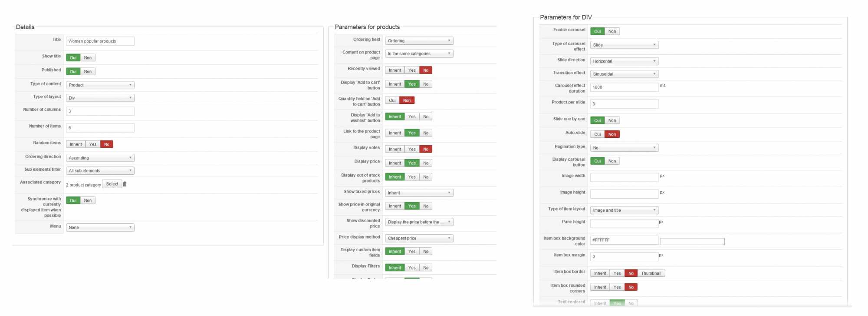Open the Transition effect Sinusoidal dropdown

[x=624, y=74]
